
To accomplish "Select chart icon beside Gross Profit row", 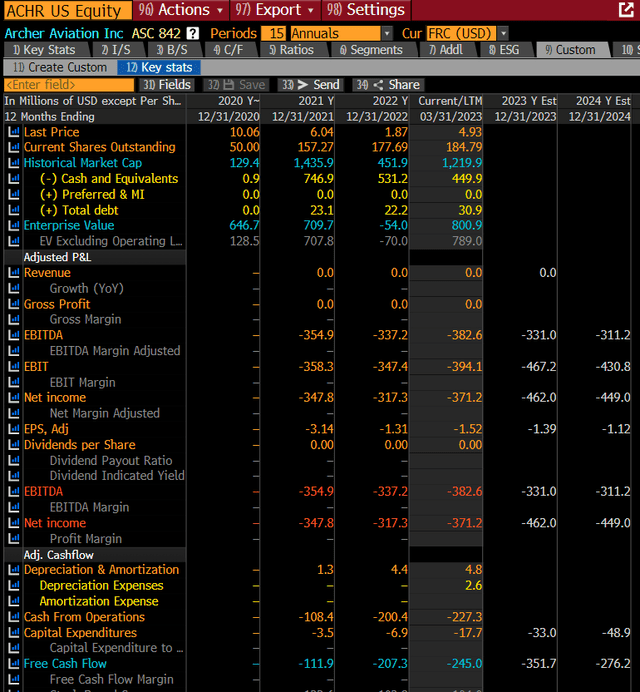I will coord(14,304).
